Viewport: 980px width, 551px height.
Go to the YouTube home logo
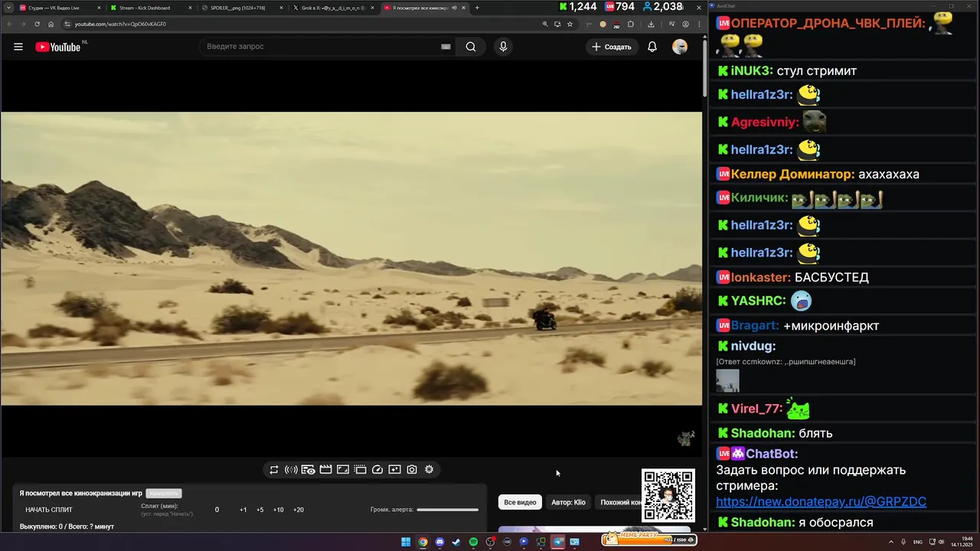58,47
